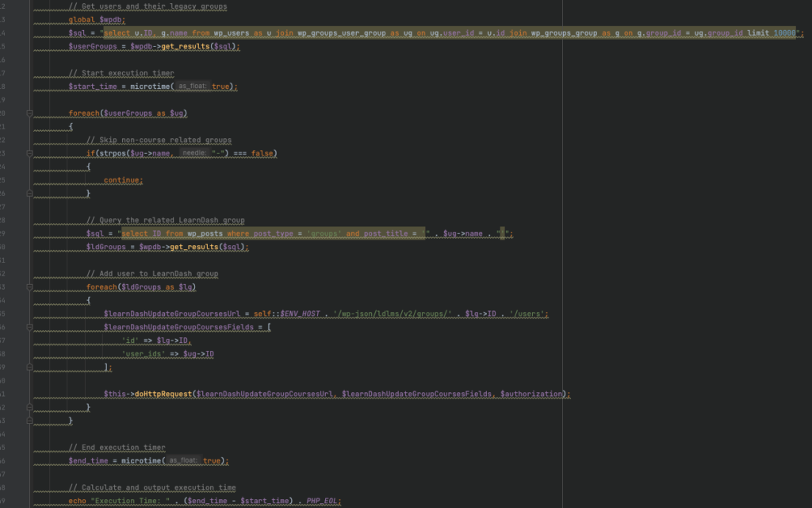
Task: Click the '$end_time' variable on the microtime line
Action: (x=89, y=461)
